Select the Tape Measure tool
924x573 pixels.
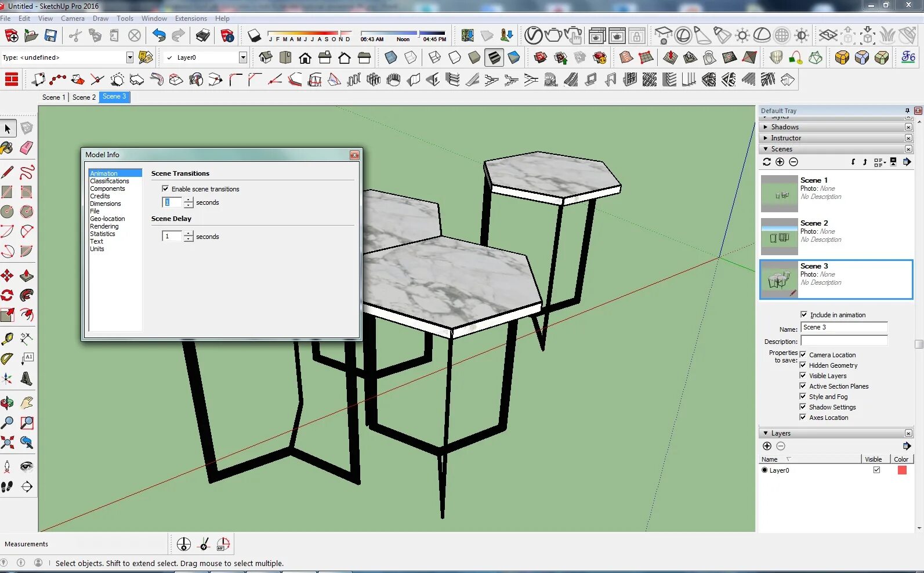click(x=7, y=339)
